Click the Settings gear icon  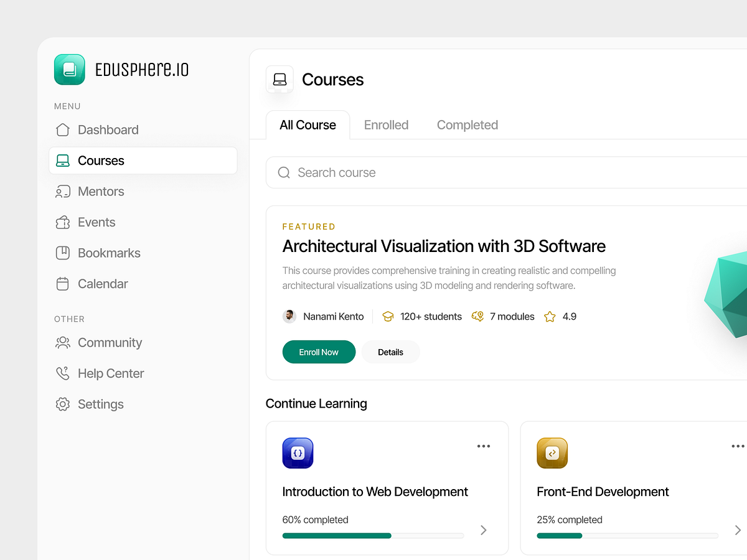63,404
